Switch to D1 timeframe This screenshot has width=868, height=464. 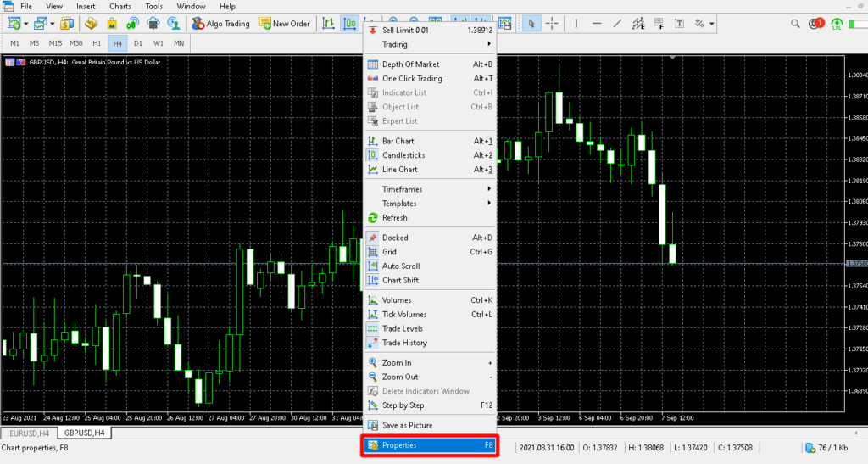138,43
